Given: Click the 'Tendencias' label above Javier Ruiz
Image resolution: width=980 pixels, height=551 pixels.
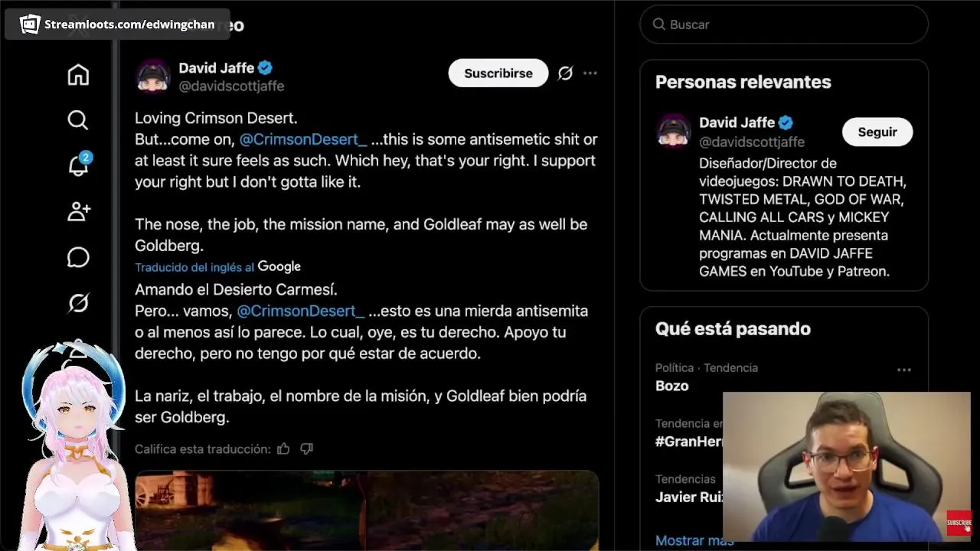Looking at the screenshot, I should click(685, 479).
